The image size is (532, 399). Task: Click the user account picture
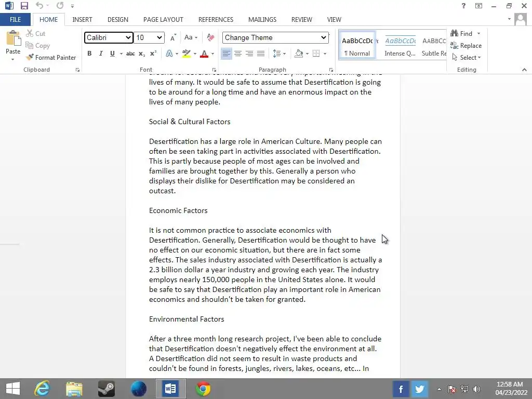click(520, 19)
